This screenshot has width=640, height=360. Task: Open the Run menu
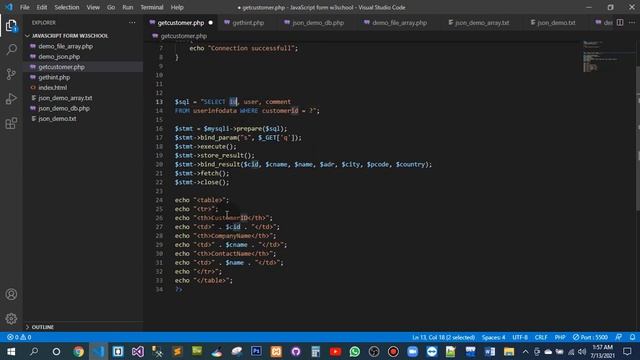click(128, 7)
